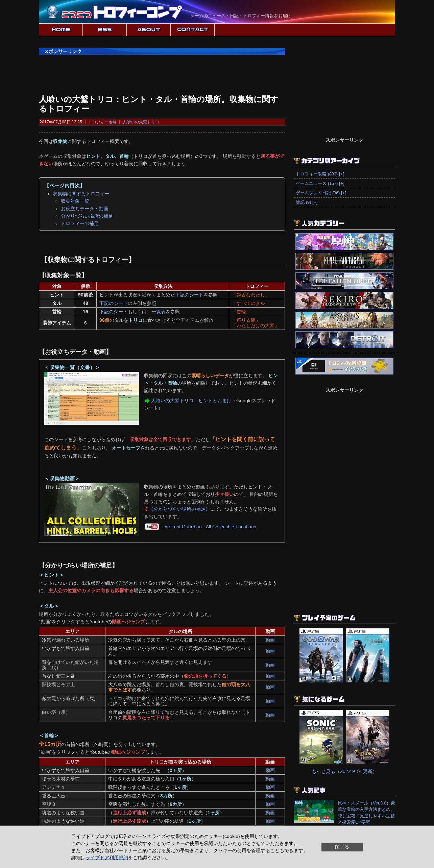
Task: Open 動画 link for 壊せる木材の壁前 row
Action: (x=270, y=779)
